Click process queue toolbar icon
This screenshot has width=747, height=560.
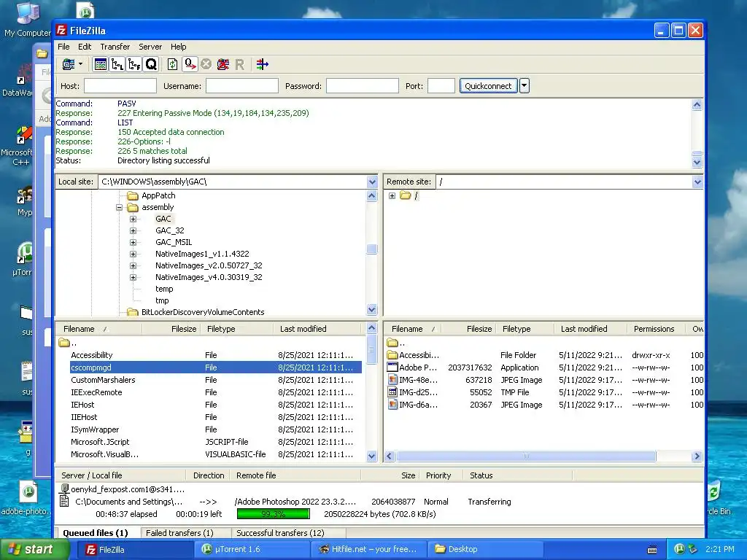coord(190,64)
